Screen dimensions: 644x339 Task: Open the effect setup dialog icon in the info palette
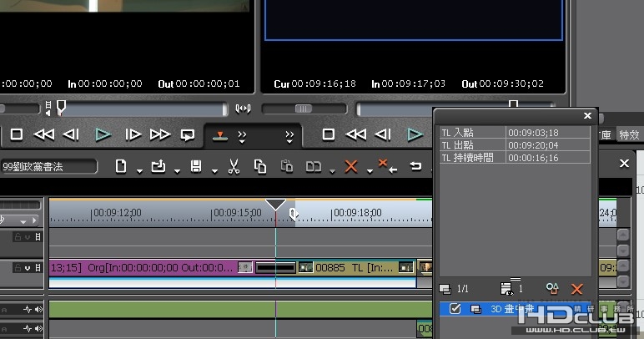coord(552,288)
